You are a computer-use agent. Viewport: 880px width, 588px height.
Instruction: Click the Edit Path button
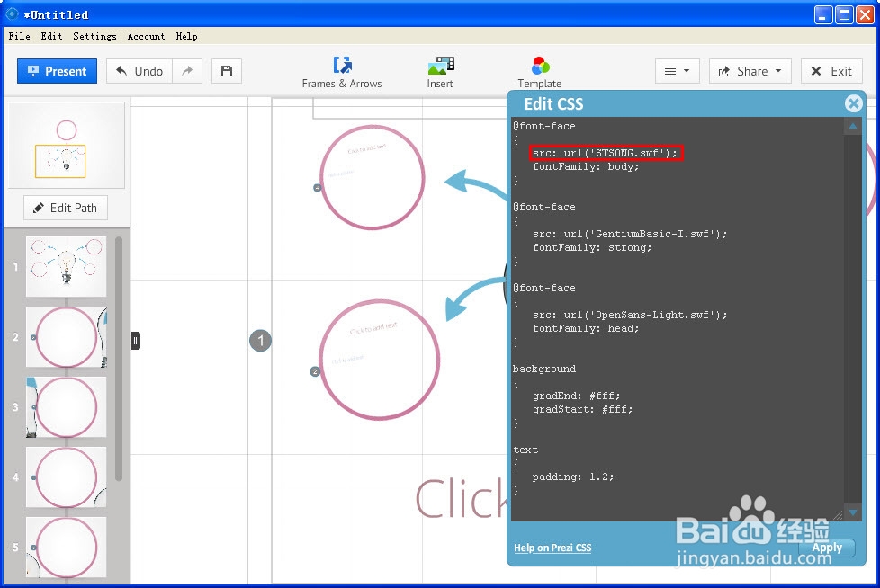[x=66, y=208]
